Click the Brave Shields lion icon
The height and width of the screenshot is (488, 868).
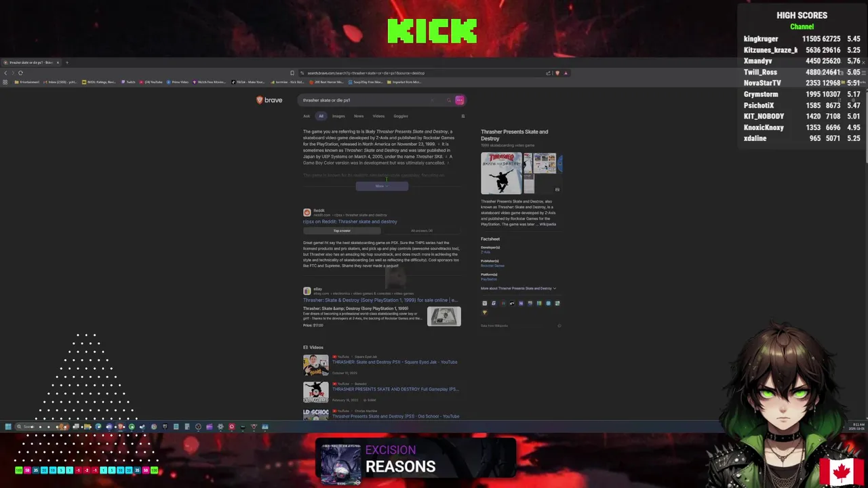coord(557,73)
